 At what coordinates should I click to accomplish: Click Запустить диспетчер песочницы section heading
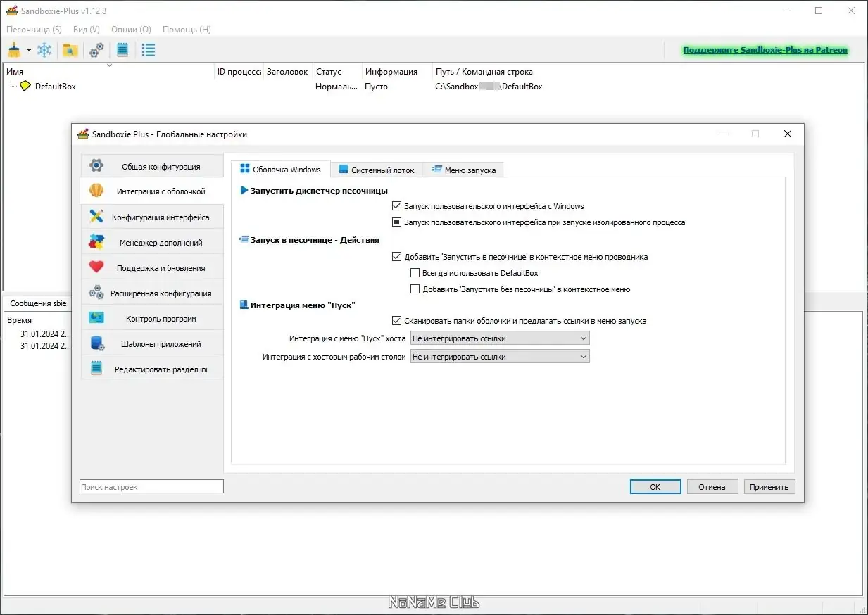pyautogui.click(x=319, y=190)
